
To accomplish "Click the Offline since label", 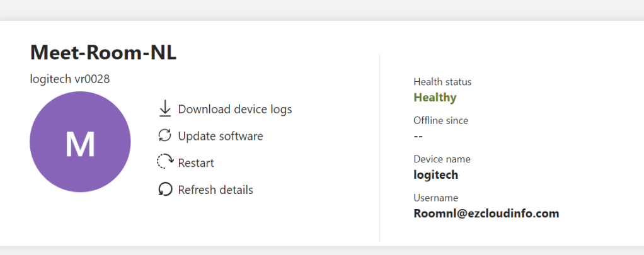I will (x=441, y=120).
